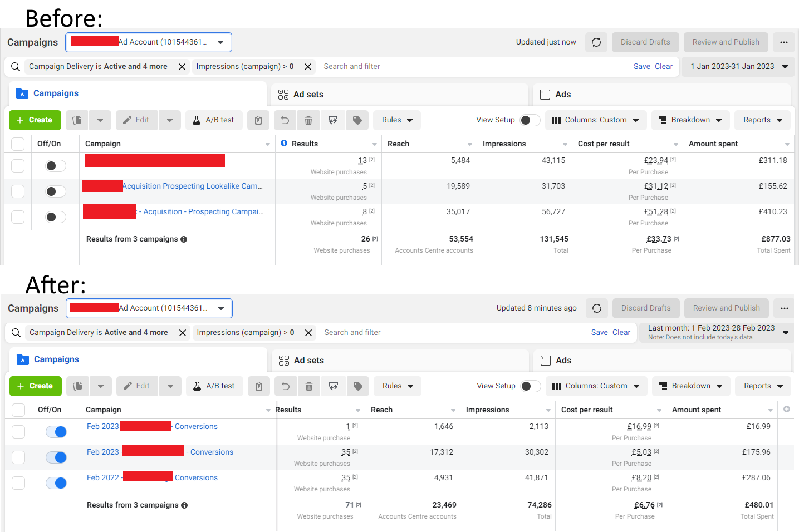
Task: Open the Last month date range picker
Action: (x=716, y=332)
